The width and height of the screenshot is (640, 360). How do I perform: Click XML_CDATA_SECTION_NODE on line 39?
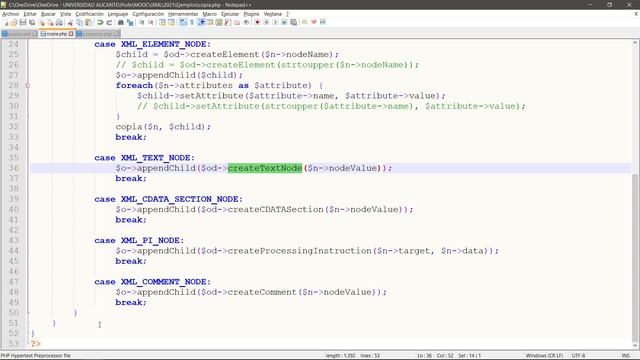pos(181,199)
